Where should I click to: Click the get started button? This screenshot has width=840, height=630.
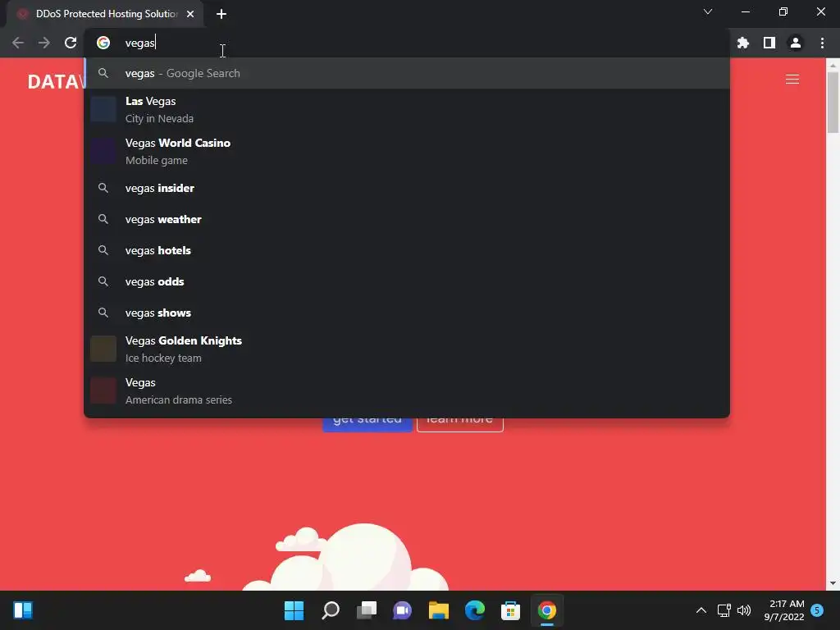pyautogui.click(x=367, y=424)
